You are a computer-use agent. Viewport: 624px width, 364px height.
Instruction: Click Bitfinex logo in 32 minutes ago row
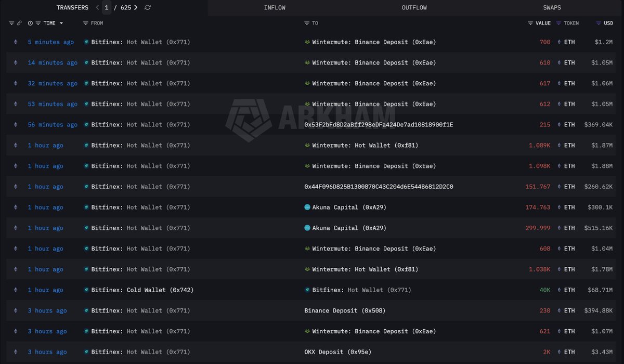pyautogui.click(x=86, y=83)
